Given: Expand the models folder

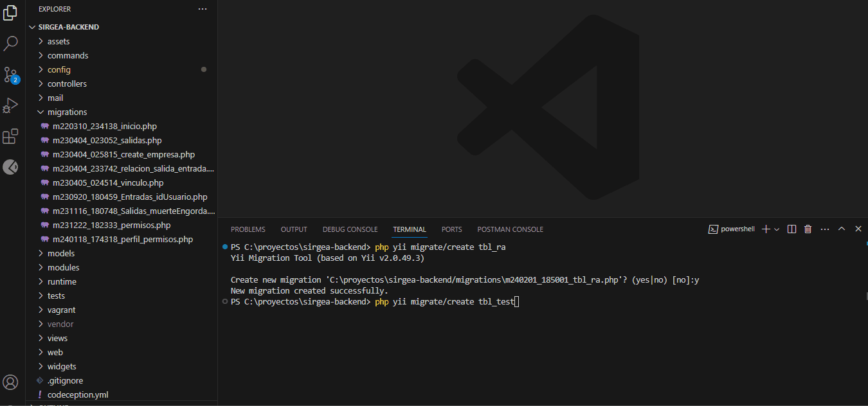Looking at the screenshot, I should 122,253.
